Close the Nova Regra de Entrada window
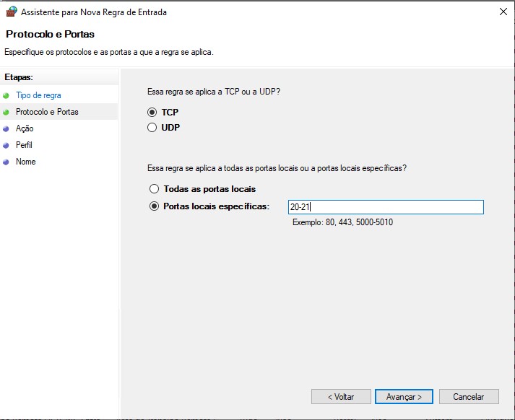The width and height of the screenshot is (515, 420). tap(502, 12)
